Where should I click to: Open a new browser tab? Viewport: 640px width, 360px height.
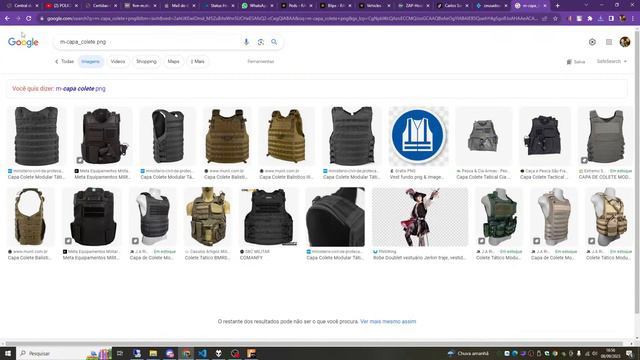point(558,6)
